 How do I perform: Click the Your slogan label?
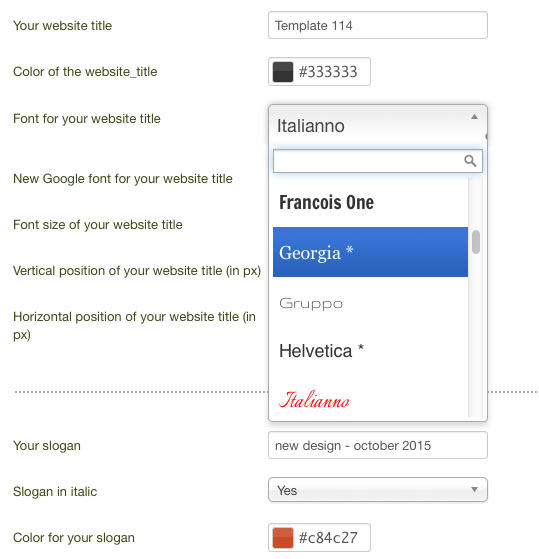point(47,446)
